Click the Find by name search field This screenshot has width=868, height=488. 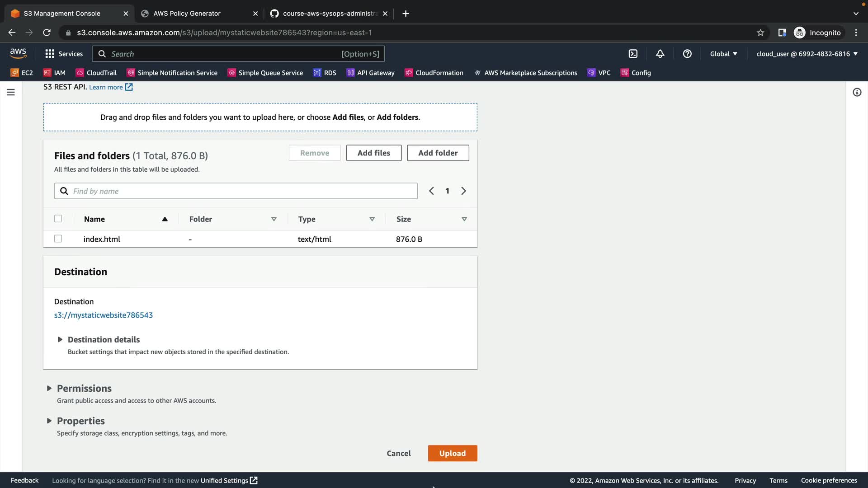point(236,191)
